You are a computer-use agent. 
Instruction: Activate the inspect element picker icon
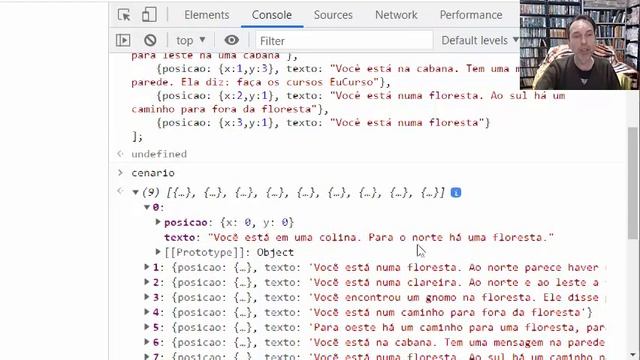pyautogui.click(x=124, y=15)
